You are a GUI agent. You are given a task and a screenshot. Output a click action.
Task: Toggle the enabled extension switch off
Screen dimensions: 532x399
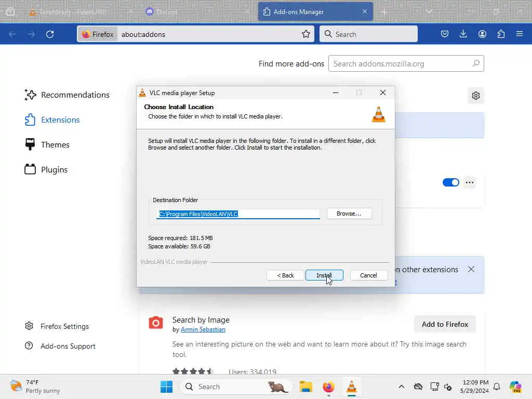coord(450,182)
